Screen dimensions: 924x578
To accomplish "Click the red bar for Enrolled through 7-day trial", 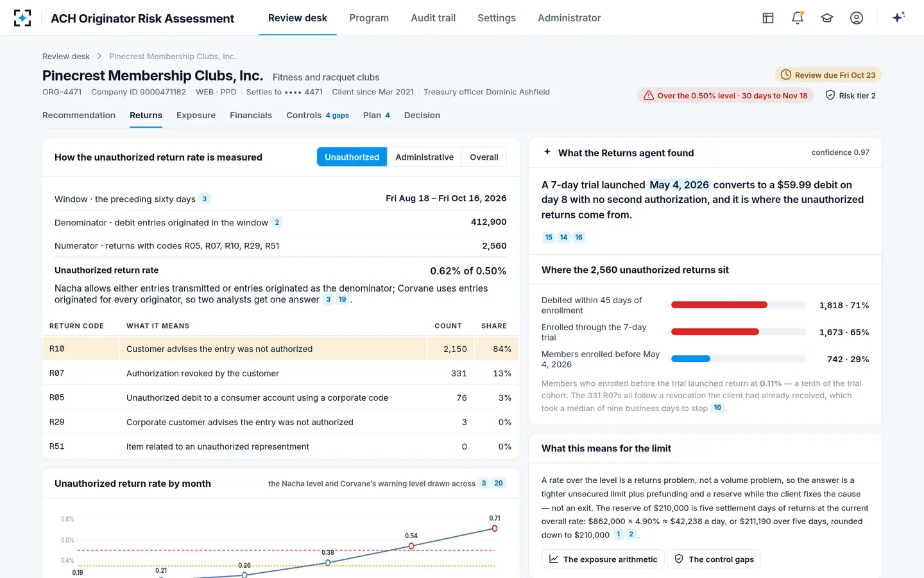I will tap(715, 332).
